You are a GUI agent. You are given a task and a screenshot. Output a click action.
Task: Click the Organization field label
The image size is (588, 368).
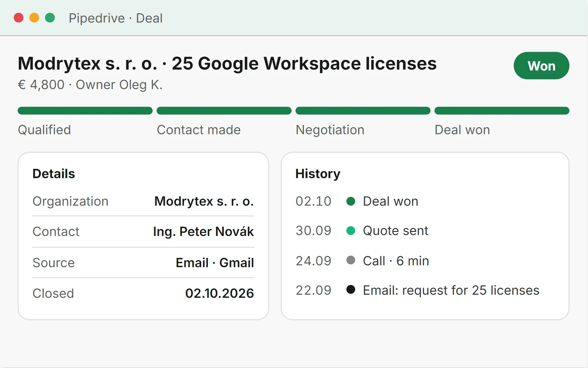[x=70, y=201]
